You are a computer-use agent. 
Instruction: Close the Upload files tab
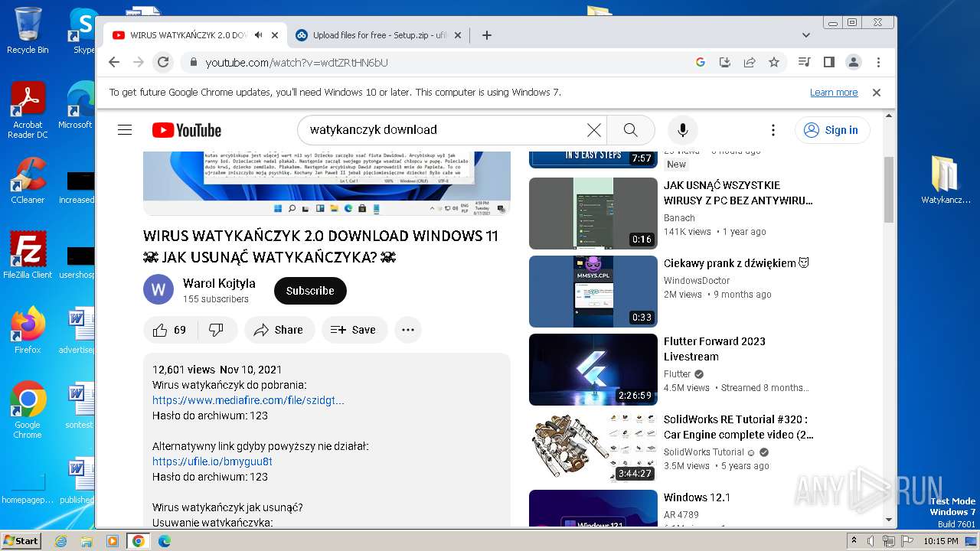click(x=458, y=35)
